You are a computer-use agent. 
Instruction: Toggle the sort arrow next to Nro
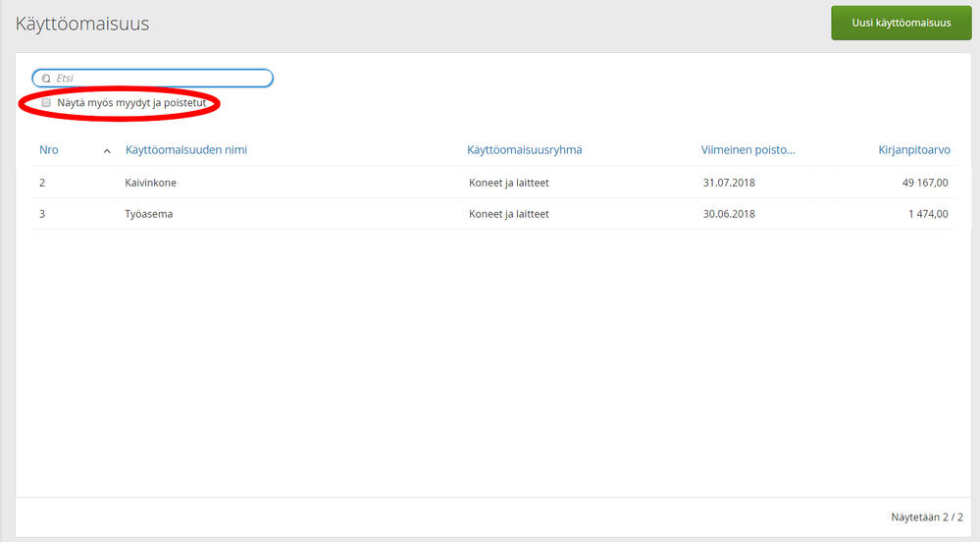pyautogui.click(x=107, y=151)
